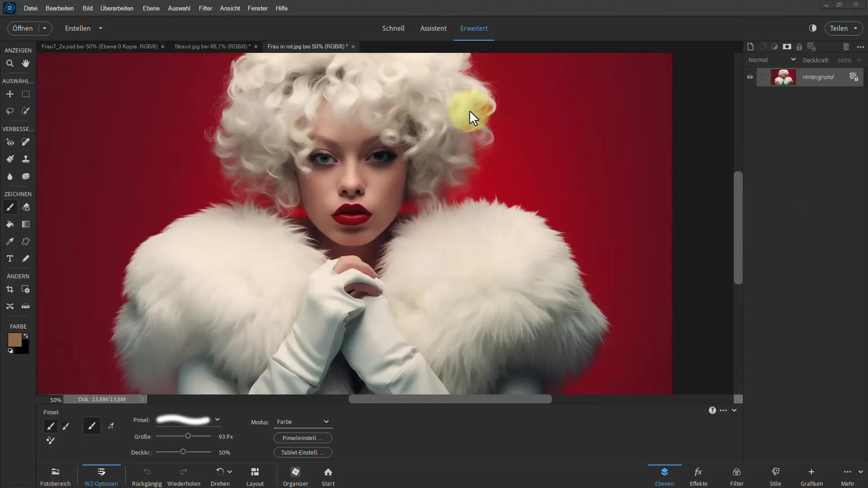Open the Fotobereich photo bin

(56, 477)
